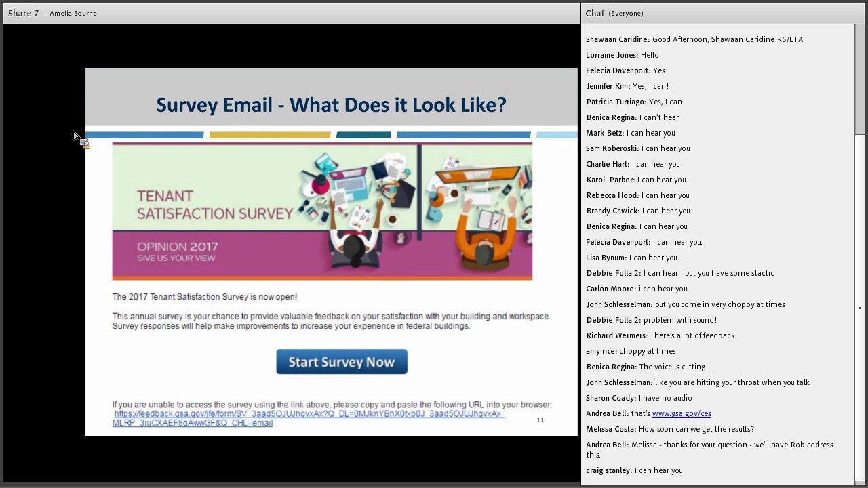This screenshot has height=488, width=868.
Task: Click the '(Everyone)' label in the chat header
Action: coord(625,13)
